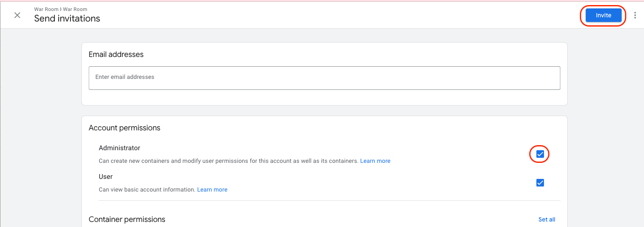
Task: Toggle the User permission checkbox
Action: click(x=540, y=183)
